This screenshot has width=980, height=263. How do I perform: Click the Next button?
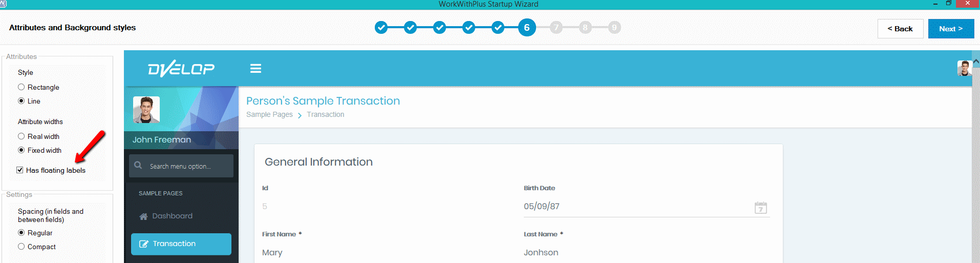tap(951, 29)
